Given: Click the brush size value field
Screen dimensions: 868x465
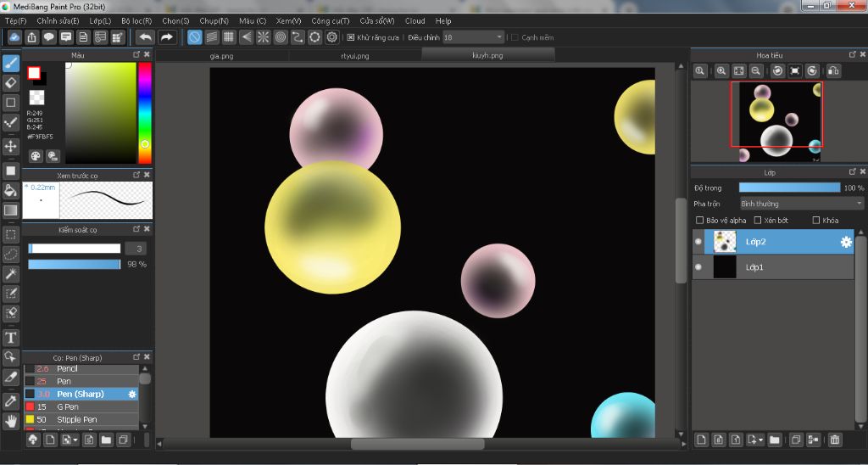Looking at the screenshot, I should [x=136, y=249].
